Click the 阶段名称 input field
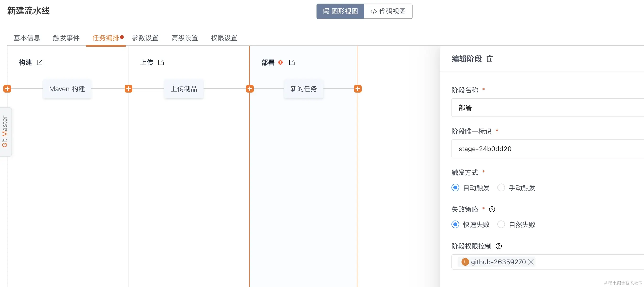Viewport: 644px width, 287px height. click(x=547, y=108)
